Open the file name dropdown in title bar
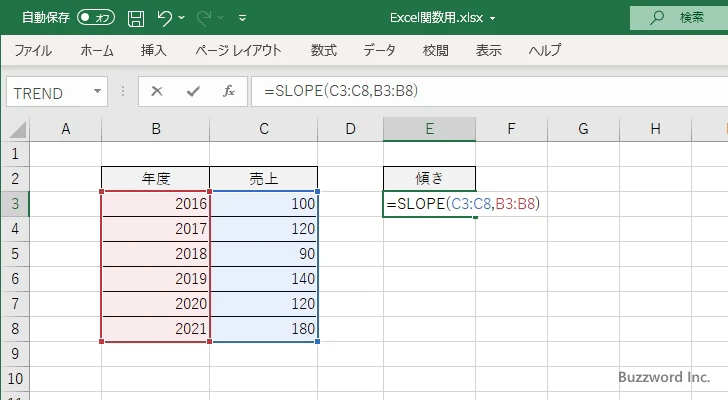Screen dimensions: 728x400 [x=493, y=19]
